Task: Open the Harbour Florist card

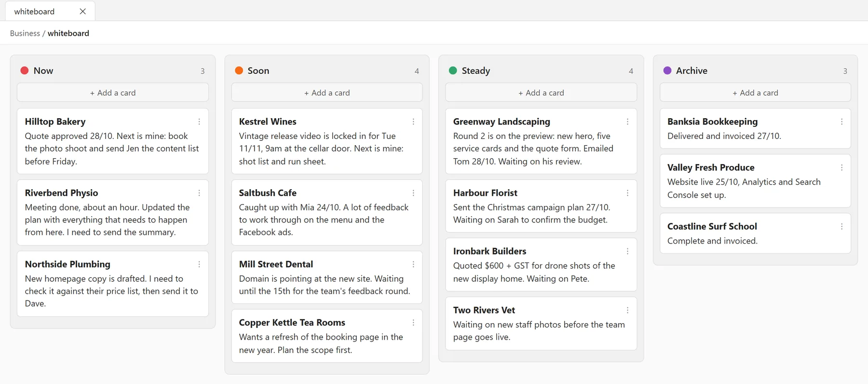Action: tap(541, 206)
